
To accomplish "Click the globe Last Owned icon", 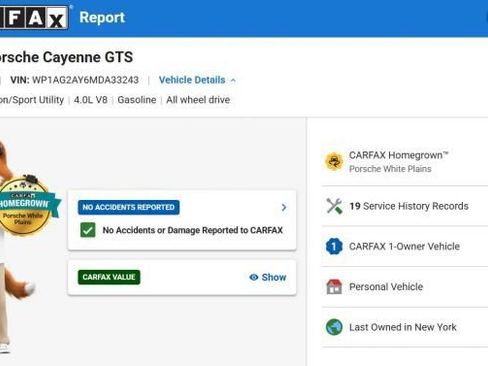I will click(x=334, y=327).
